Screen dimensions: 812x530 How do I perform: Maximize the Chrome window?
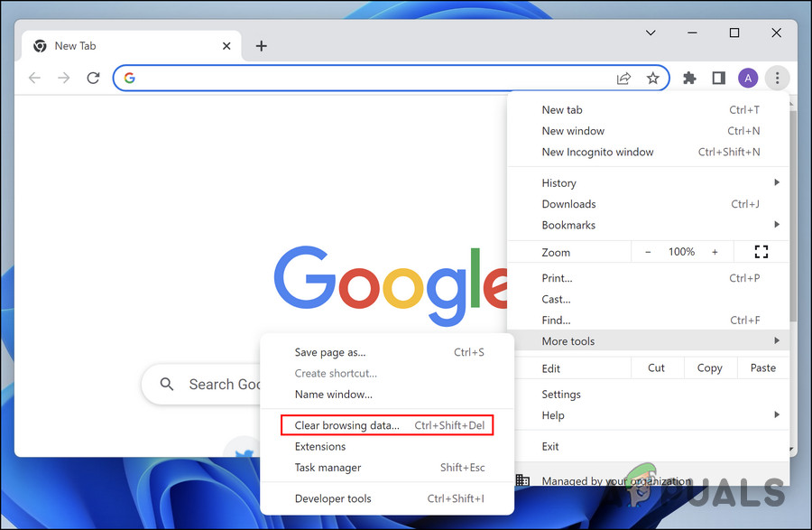pyautogui.click(x=734, y=33)
